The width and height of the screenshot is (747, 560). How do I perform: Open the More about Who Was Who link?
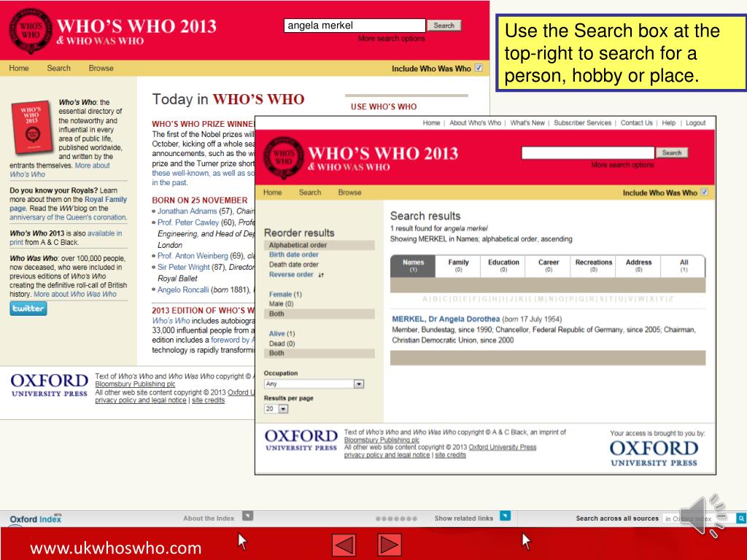tap(75, 295)
